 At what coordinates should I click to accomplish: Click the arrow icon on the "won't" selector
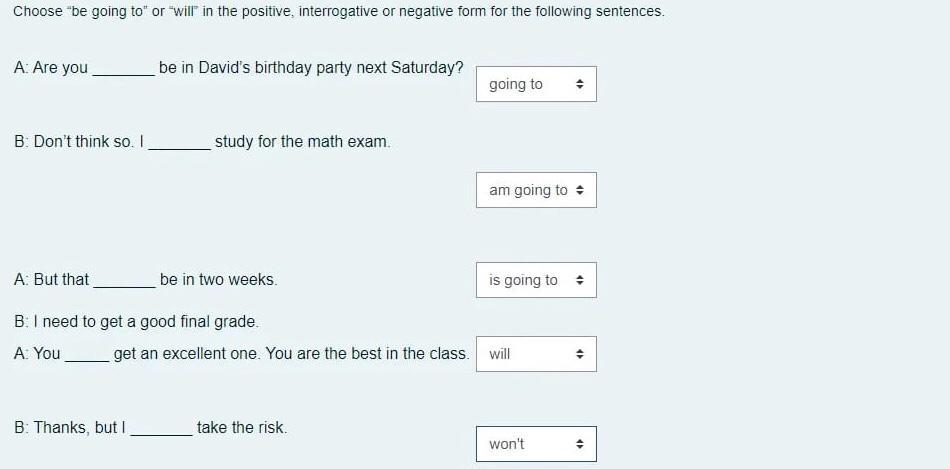(579, 444)
